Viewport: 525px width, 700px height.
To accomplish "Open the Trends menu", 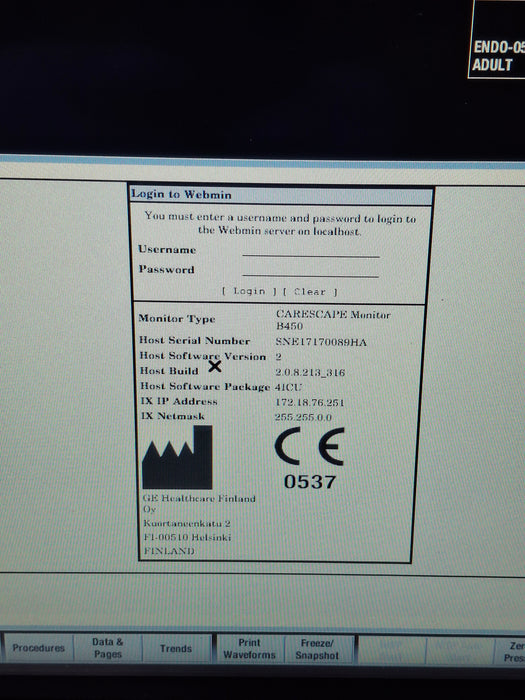I will coord(176,648).
